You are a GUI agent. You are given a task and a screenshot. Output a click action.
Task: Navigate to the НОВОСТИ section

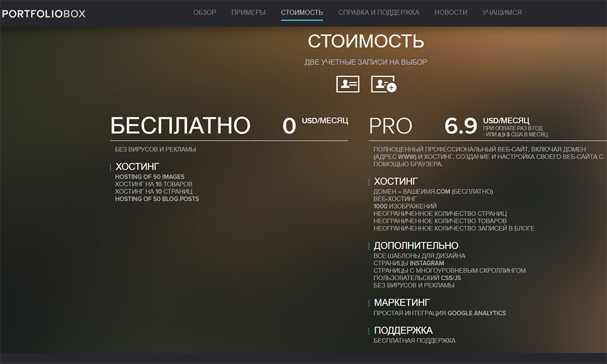point(450,12)
